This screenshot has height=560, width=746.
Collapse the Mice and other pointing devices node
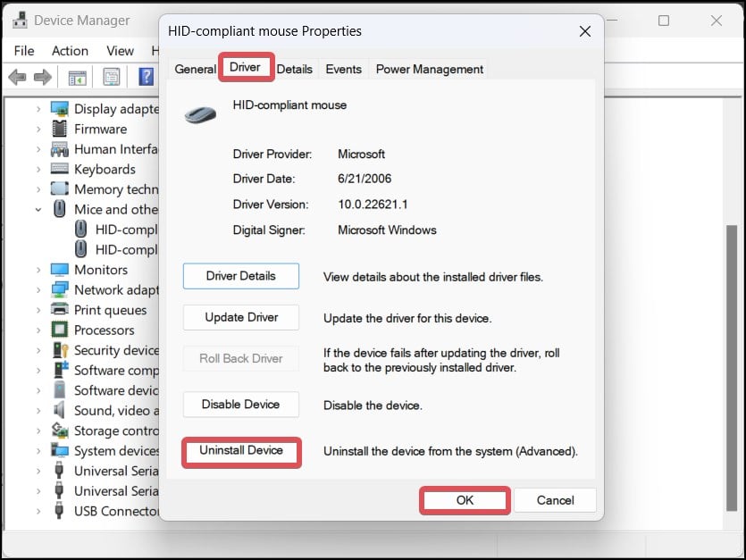click(x=38, y=209)
